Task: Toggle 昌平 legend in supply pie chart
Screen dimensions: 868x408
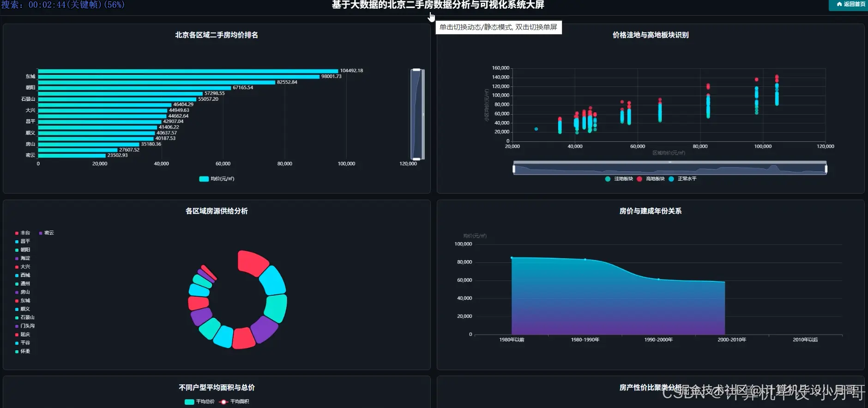Action: click(x=23, y=241)
